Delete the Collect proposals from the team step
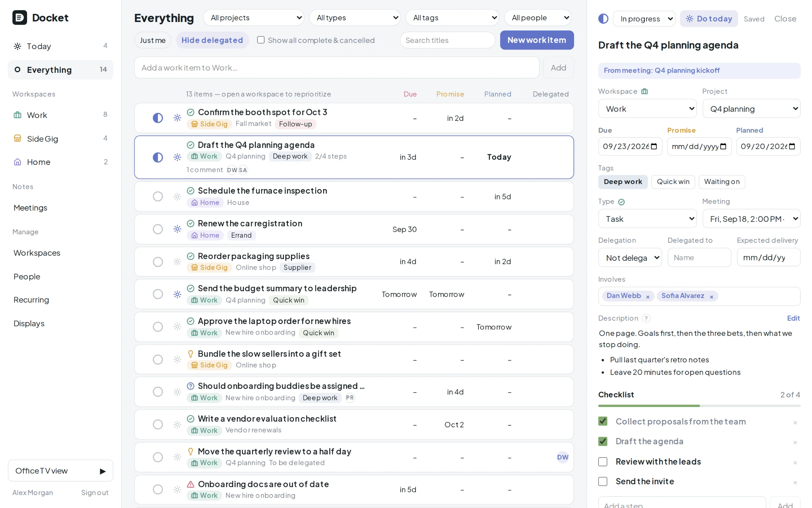The image size is (812, 508). coord(795,423)
